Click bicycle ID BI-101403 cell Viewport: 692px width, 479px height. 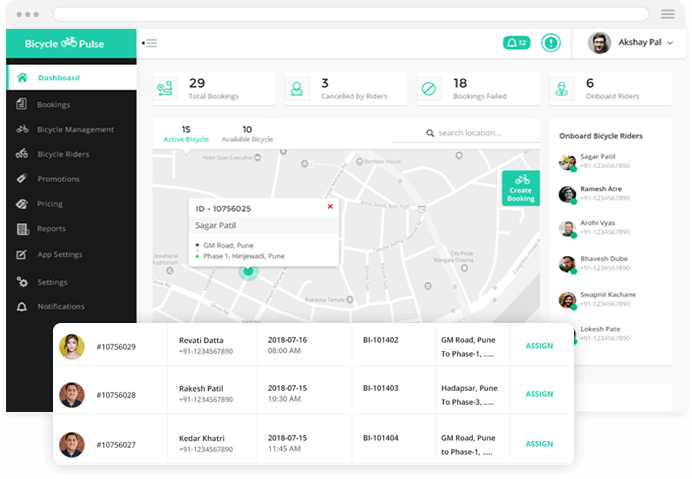pos(380,388)
